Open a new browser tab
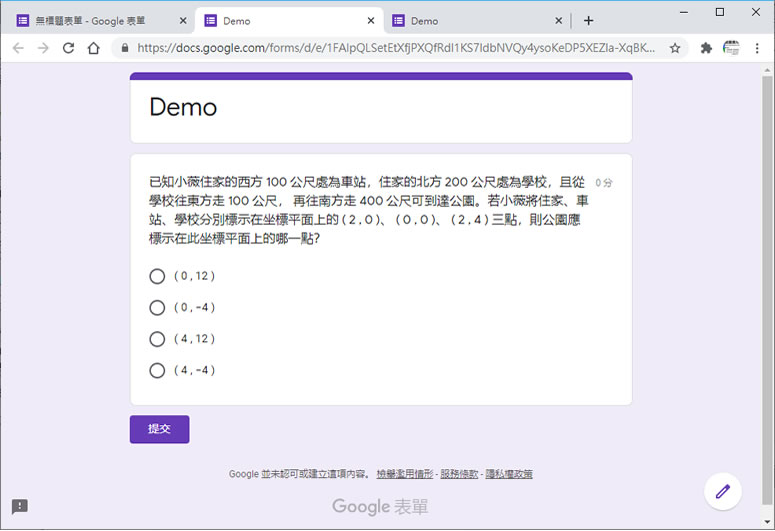Screen dimensions: 775x531 click(x=588, y=21)
